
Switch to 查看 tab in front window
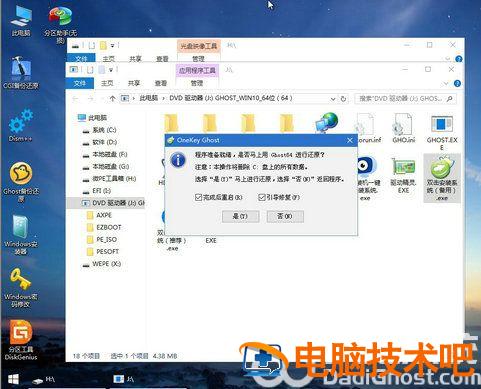(161, 83)
